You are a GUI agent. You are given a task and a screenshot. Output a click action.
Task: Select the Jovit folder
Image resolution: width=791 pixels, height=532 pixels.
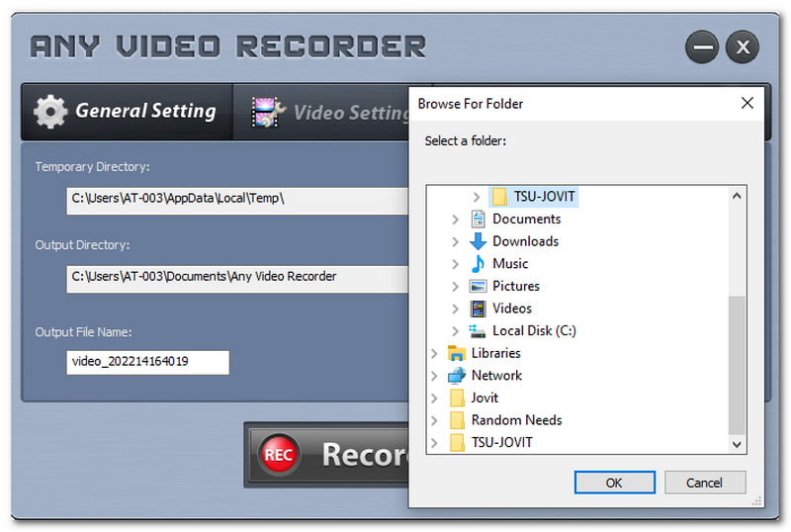pos(484,398)
